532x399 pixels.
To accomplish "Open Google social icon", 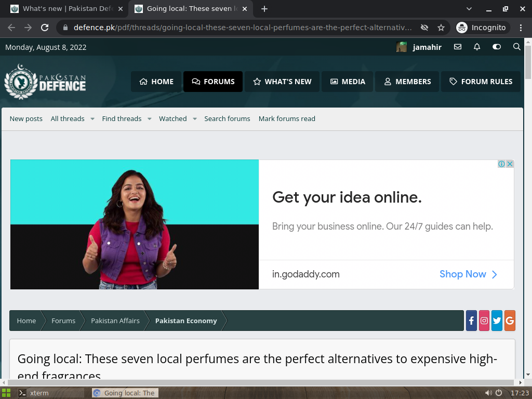I will 510,321.
